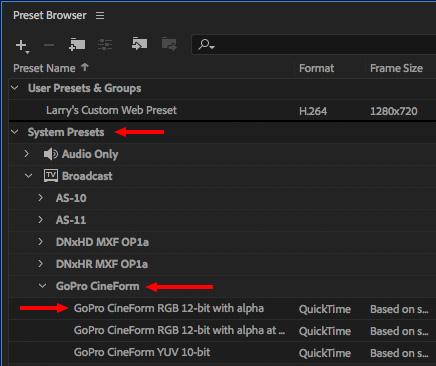Expand the AS-10 folder
436x366 pixels.
41,198
